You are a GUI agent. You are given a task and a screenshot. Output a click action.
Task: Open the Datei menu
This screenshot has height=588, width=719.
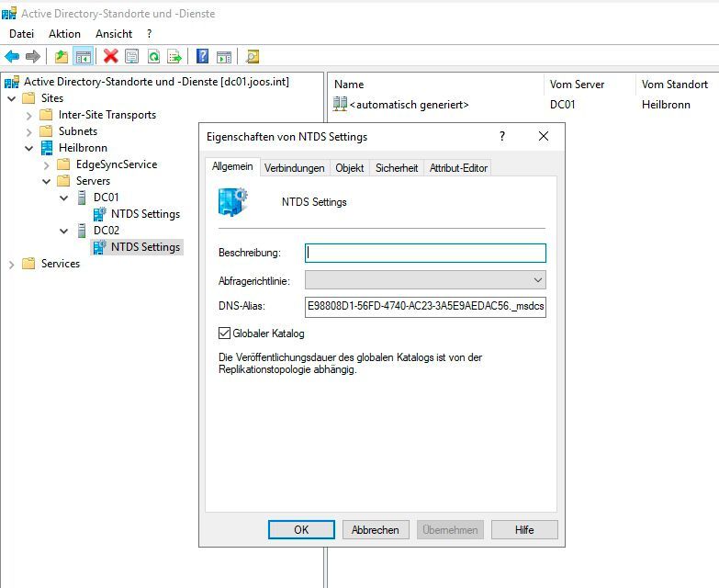pos(21,33)
